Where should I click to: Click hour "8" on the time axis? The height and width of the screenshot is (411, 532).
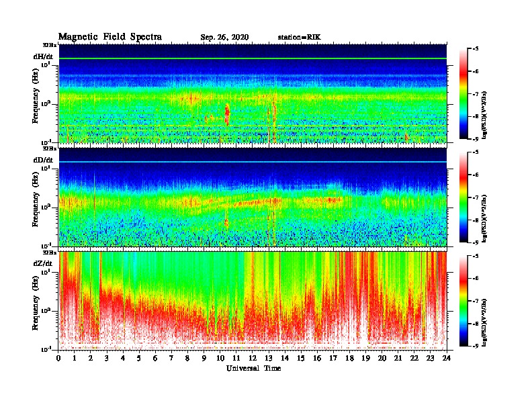pyautogui.click(x=187, y=359)
